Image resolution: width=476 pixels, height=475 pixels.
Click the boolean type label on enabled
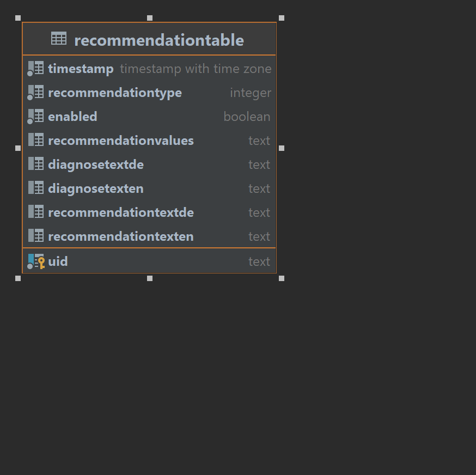tap(247, 116)
